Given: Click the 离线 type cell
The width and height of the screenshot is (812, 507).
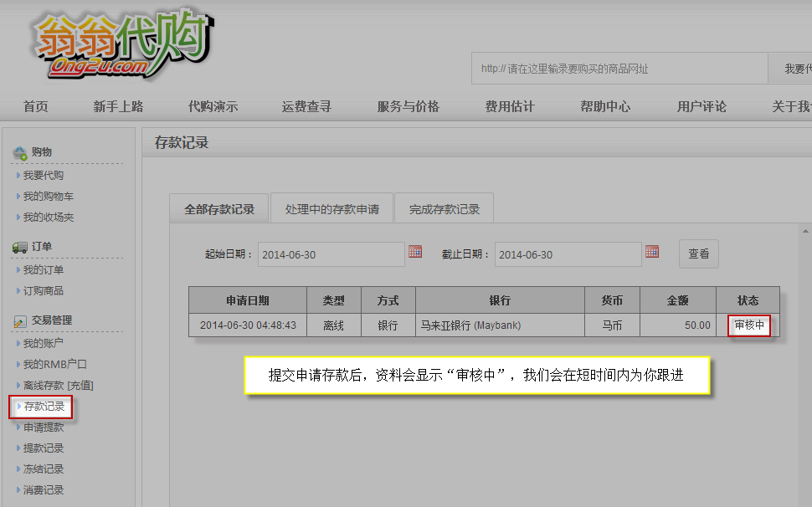Looking at the screenshot, I should pyautogui.click(x=334, y=325).
